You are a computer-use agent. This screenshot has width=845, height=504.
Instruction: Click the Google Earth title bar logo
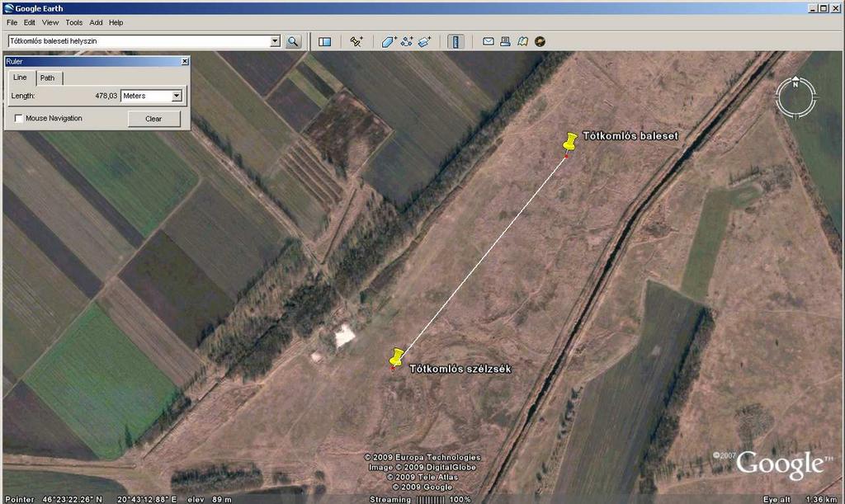[x=8, y=8]
